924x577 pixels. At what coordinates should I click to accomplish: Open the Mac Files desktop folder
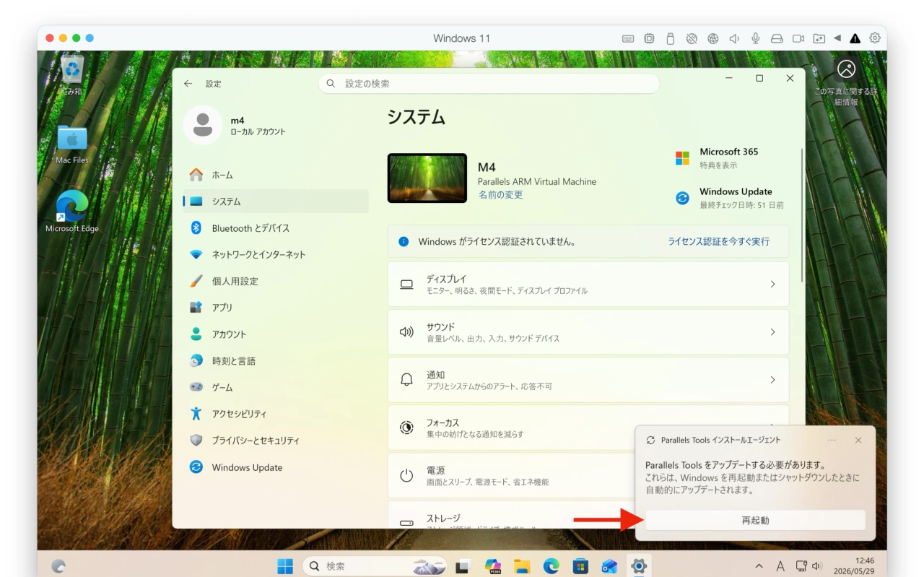coord(72,144)
